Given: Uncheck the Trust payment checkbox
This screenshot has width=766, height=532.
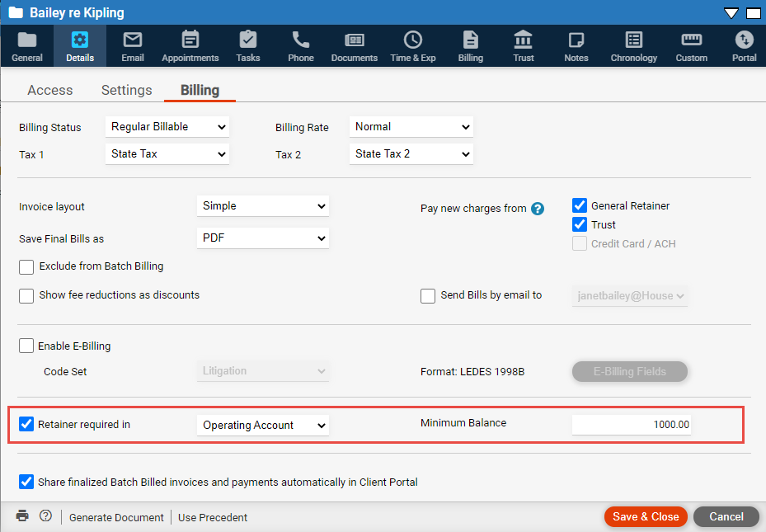Looking at the screenshot, I should (x=580, y=224).
